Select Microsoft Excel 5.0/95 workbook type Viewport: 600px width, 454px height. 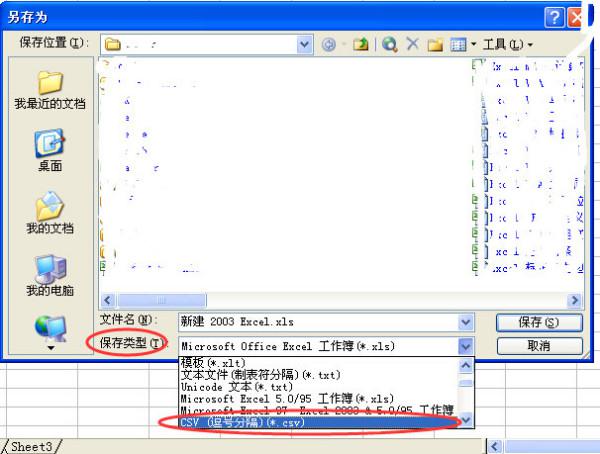[x=318, y=398]
